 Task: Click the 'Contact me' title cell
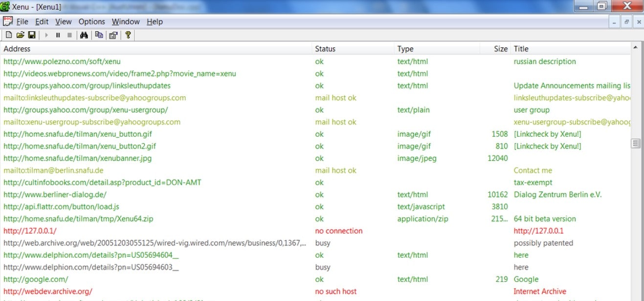[533, 171]
